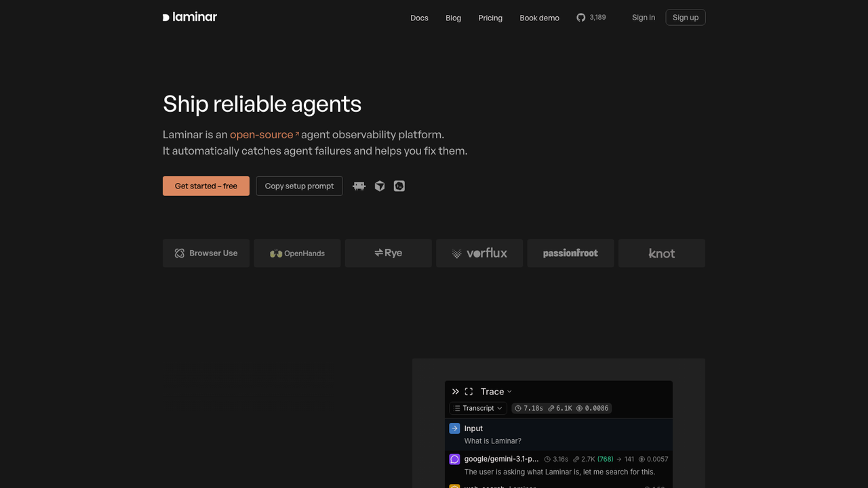The height and width of the screenshot is (488, 868).
Task: Click the Rye logo tile
Action: 389,253
